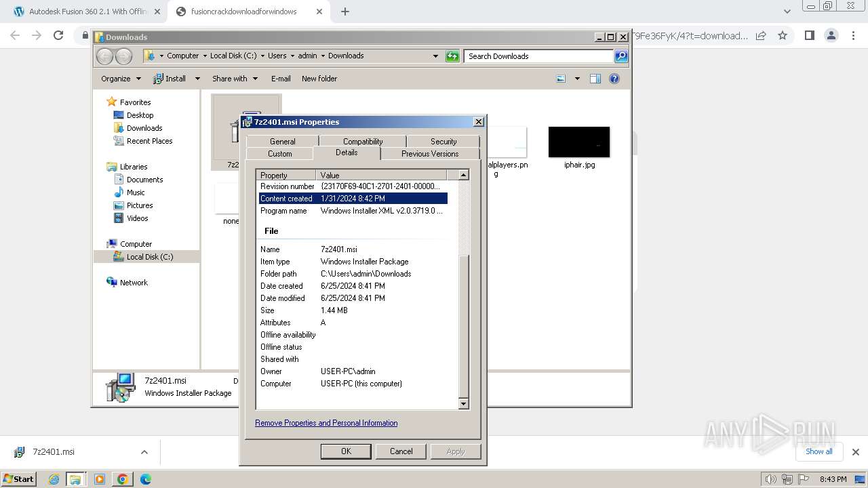Click OK in Properties dialog
868x488 pixels.
click(346, 451)
